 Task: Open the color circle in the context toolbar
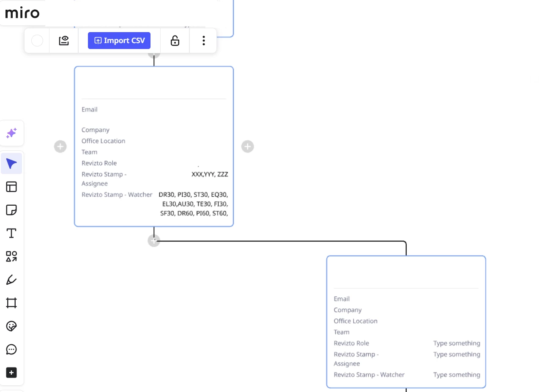[x=37, y=41]
